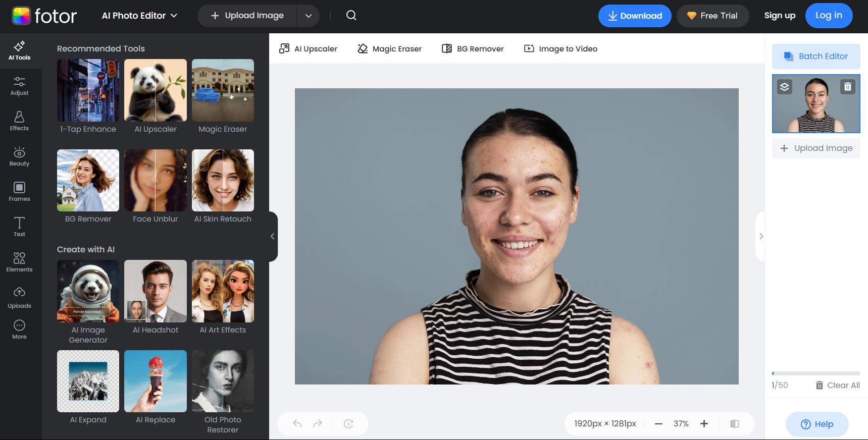
Task: Open the Face Unblur tool thumbnail
Action: click(156, 180)
